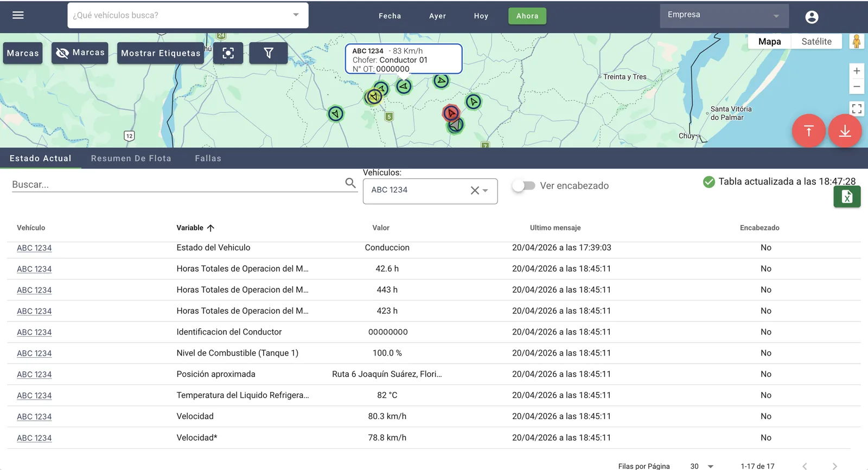The height and width of the screenshot is (470, 868).
Task: Switch map to Satélite view
Action: coord(816,42)
